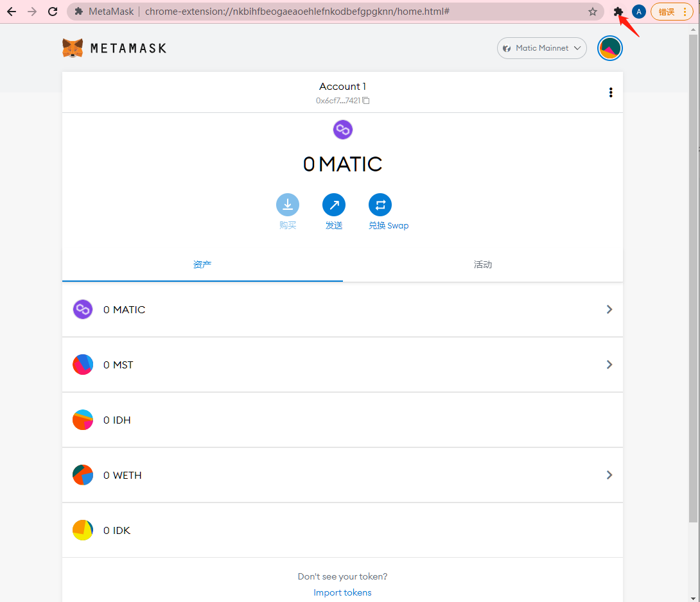Reload the page with the refresh icon
The image size is (700, 602).
point(53,12)
